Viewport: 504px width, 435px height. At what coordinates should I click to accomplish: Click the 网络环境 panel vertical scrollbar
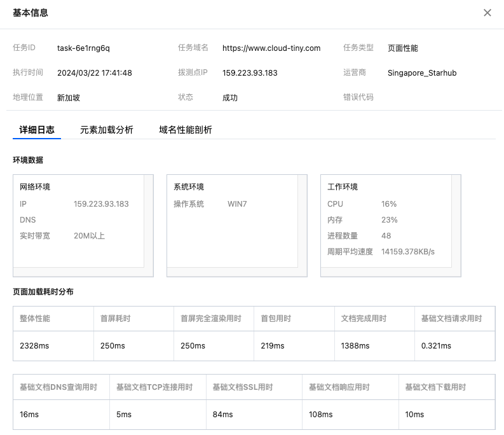pos(149,221)
